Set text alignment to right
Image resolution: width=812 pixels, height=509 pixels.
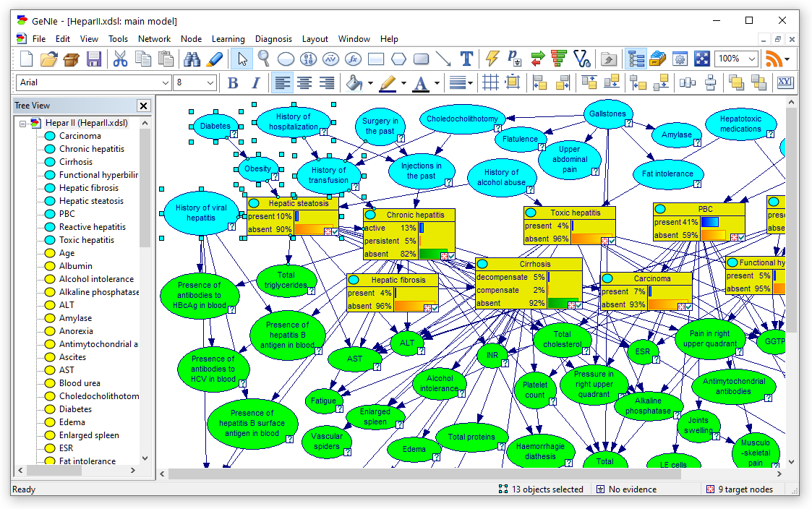[x=327, y=83]
